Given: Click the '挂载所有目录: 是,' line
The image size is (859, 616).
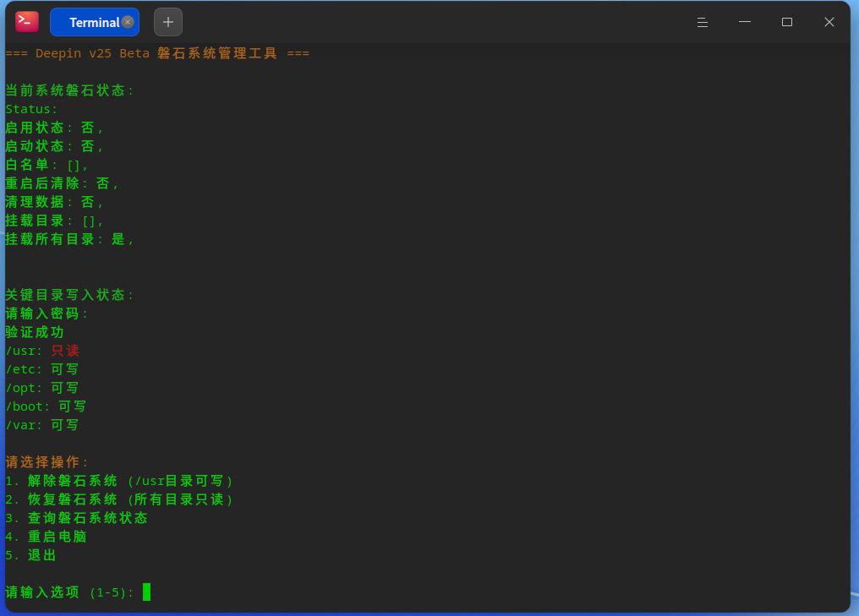Looking at the screenshot, I should click(x=69, y=239).
